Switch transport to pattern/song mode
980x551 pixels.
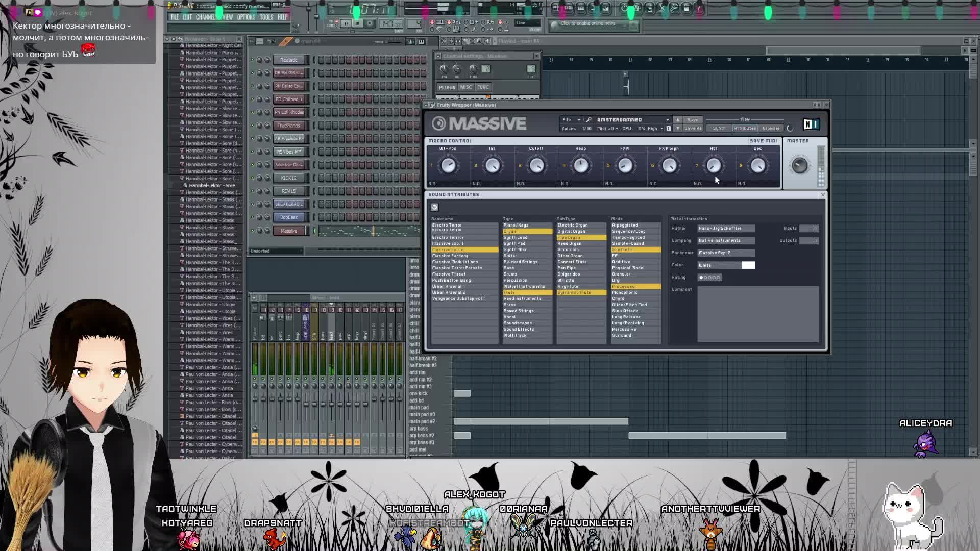click(336, 21)
